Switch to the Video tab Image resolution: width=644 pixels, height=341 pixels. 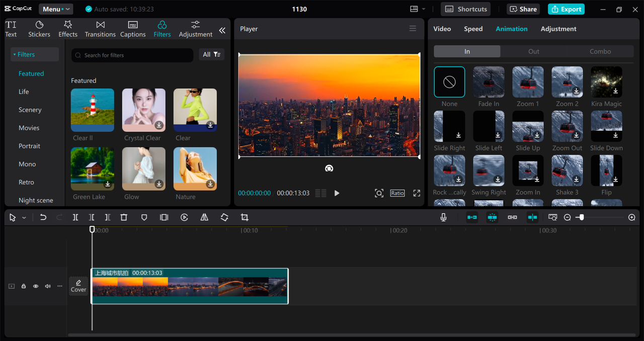click(442, 29)
